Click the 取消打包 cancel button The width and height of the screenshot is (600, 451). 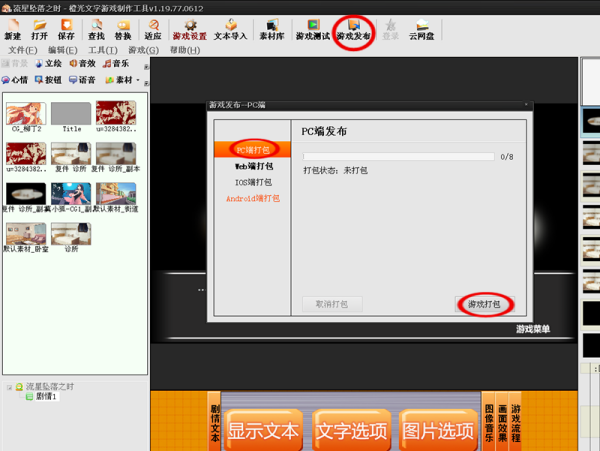tap(332, 304)
